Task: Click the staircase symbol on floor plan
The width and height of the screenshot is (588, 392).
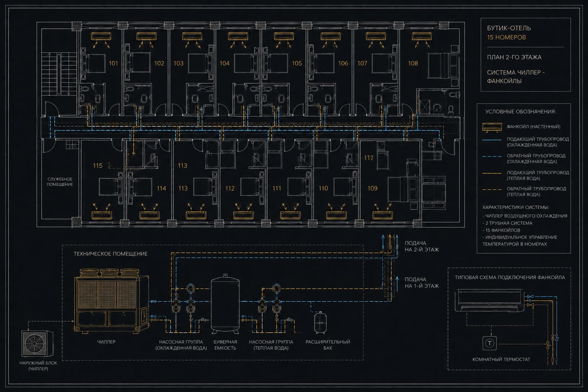Action: tap(59, 74)
